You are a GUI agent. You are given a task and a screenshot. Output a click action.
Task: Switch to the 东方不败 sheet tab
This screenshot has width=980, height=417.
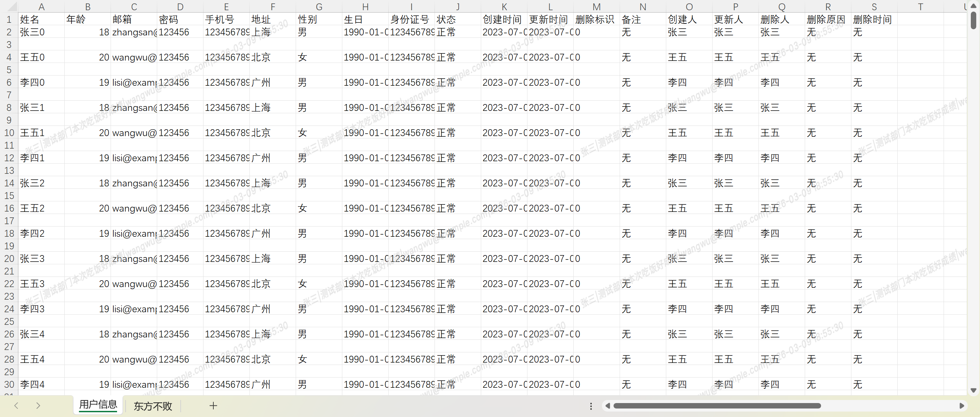coord(152,406)
